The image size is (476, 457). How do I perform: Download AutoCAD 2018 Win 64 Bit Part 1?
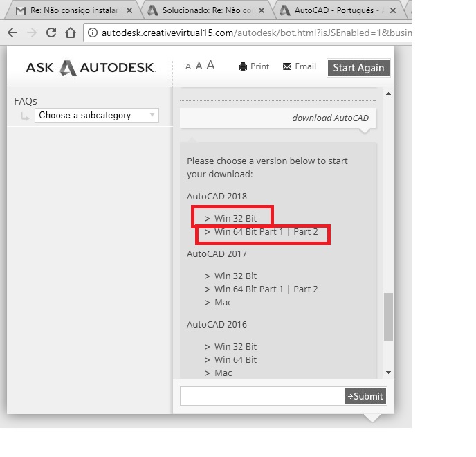click(248, 232)
